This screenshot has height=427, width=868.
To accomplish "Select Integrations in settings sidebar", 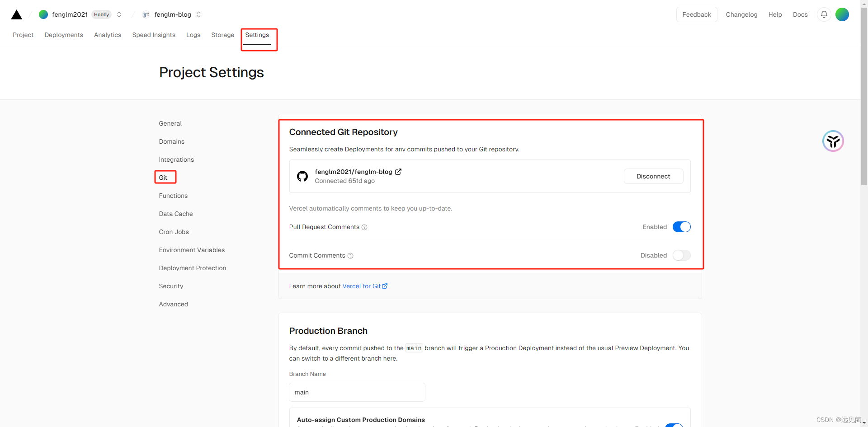I will tap(176, 160).
